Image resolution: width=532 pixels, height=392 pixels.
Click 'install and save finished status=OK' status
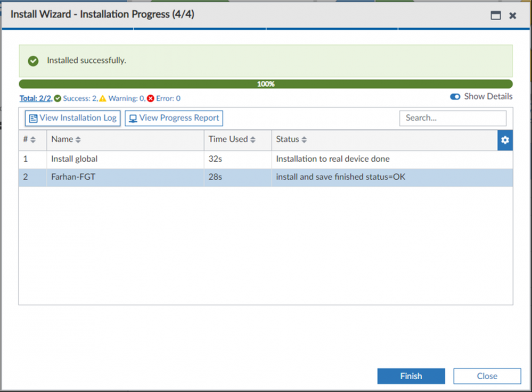341,177
